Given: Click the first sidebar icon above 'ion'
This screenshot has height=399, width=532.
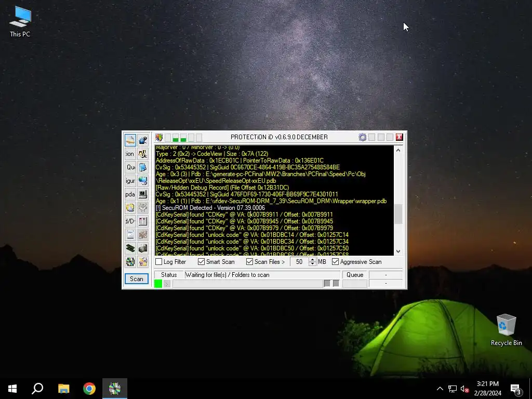Looking at the screenshot, I should pos(130,140).
